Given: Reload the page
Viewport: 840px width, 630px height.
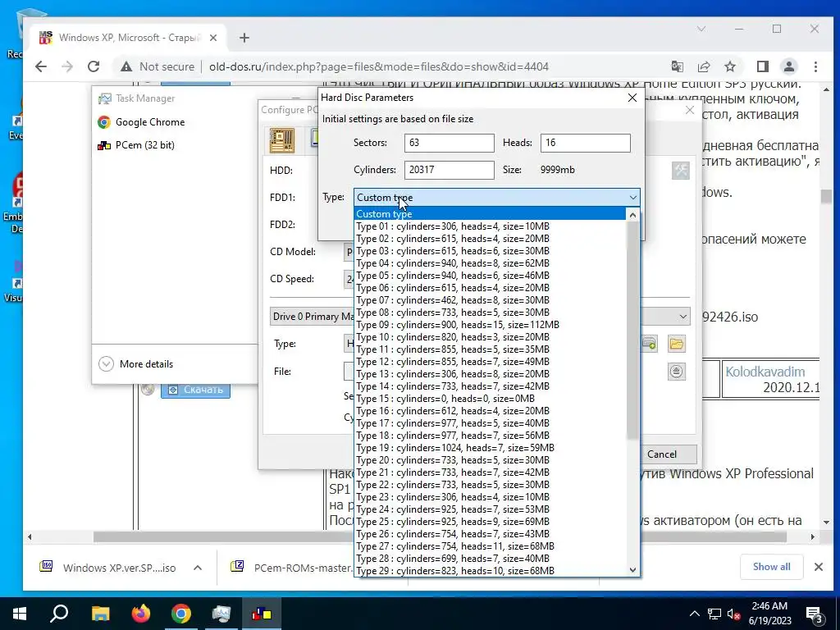Looking at the screenshot, I should coord(94,66).
